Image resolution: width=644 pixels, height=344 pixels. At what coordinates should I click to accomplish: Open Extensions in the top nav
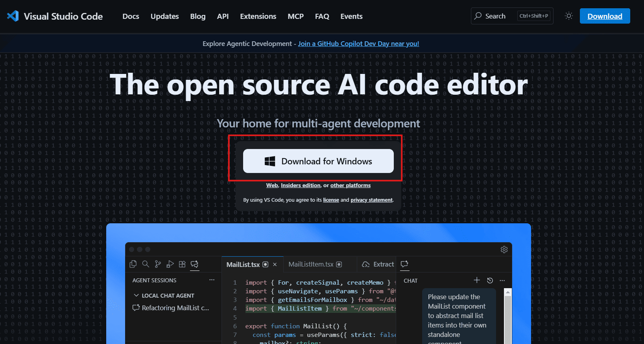pyautogui.click(x=258, y=17)
